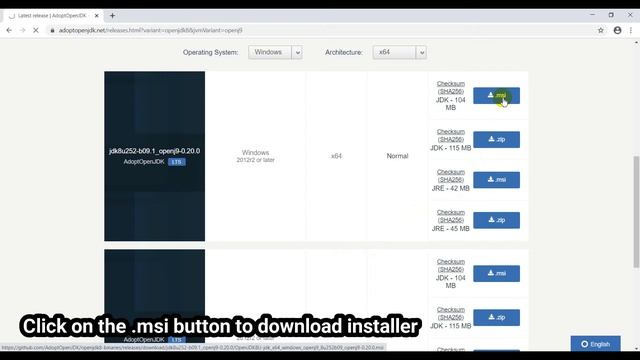Open Checksum link for first JDK 104 MB
The image size is (640, 360).
pos(451,87)
